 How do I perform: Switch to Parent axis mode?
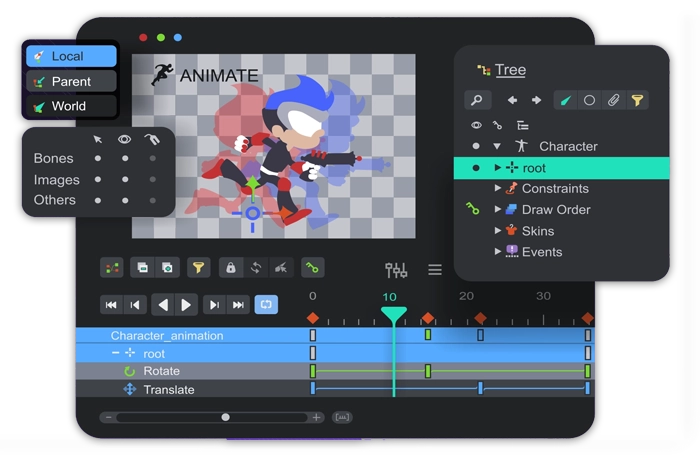point(70,81)
